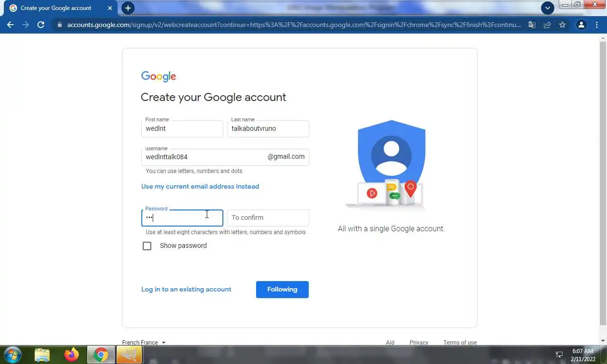Check the Show password checkbox
Viewport: 607px width, 364px height.
tap(147, 246)
